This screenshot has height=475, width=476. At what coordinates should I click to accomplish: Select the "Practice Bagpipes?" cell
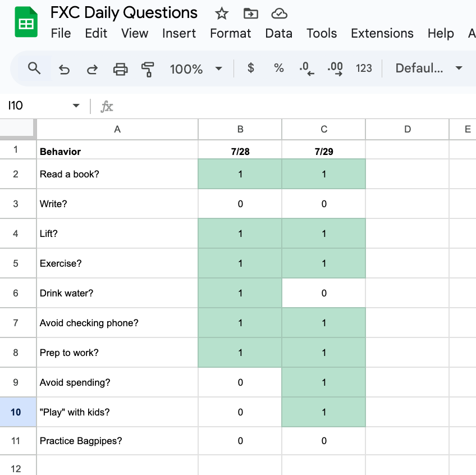117,441
